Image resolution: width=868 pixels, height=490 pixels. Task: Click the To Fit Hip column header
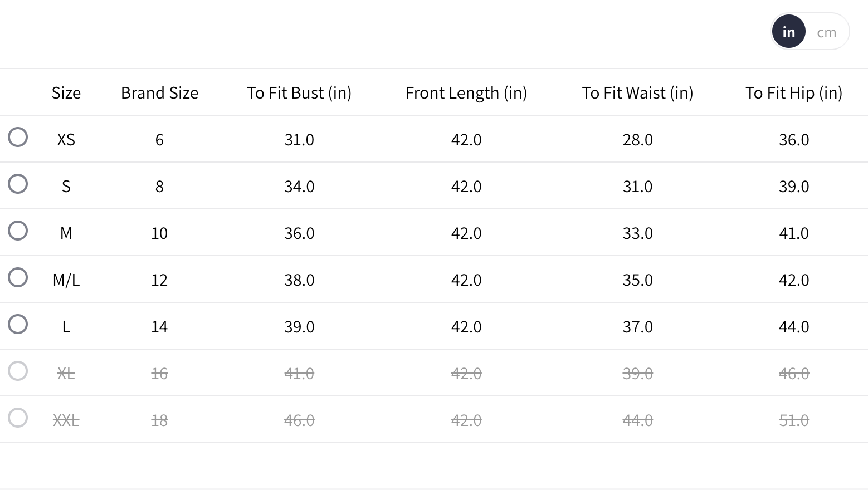tap(793, 92)
